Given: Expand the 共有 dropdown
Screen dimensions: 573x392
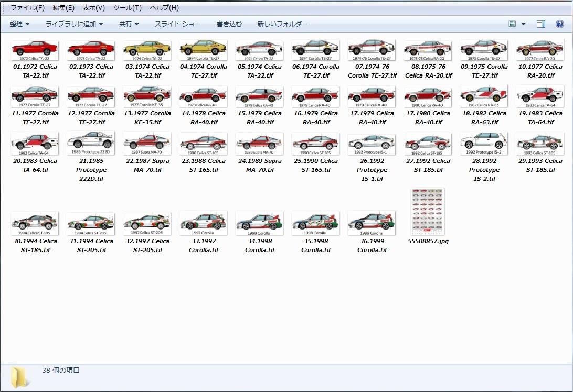Looking at the screenshot, I should (x=129, y=24).
